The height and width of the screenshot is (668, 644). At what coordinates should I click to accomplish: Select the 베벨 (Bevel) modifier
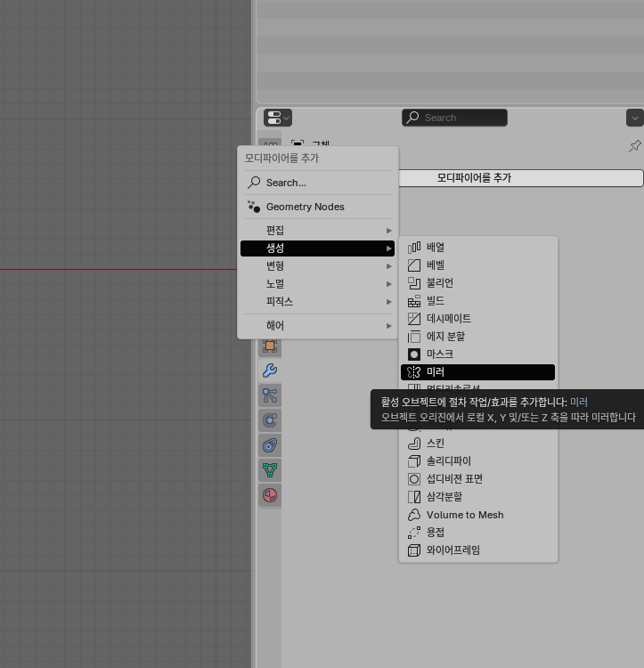point(478,265)
